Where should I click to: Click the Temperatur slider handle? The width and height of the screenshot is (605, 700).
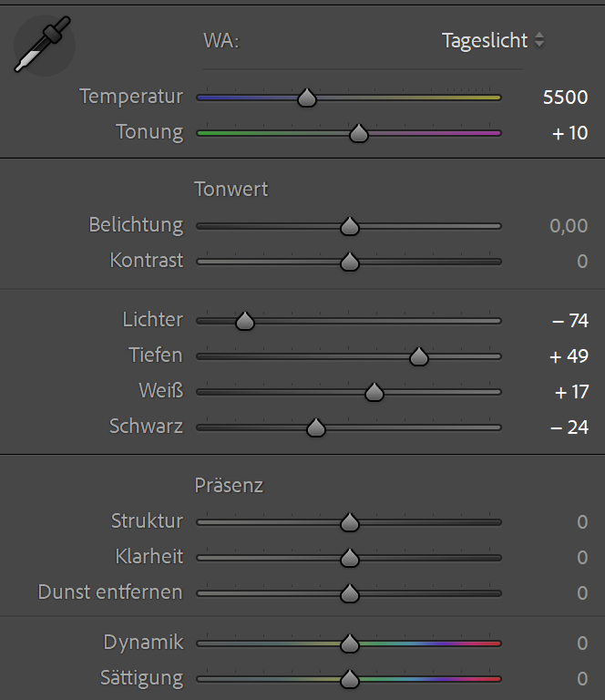coord(307,98)
